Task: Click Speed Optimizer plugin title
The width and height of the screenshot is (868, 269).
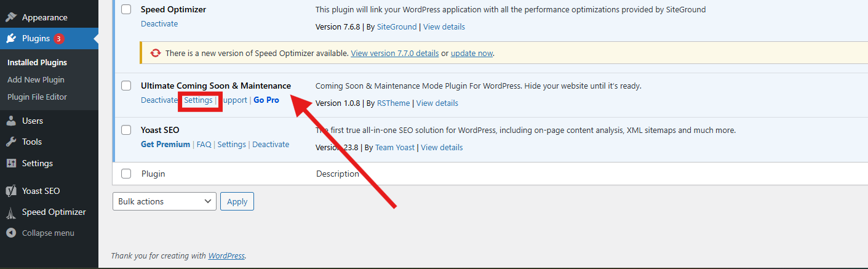Action: coord(173,9)
